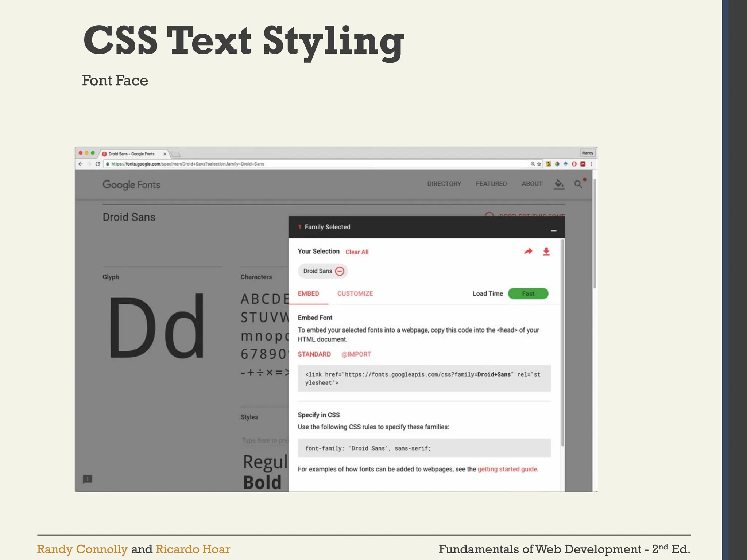Minimize the Family Selected drawer
This screenshot has height=560, width=747.
click(x=553, y=230)
